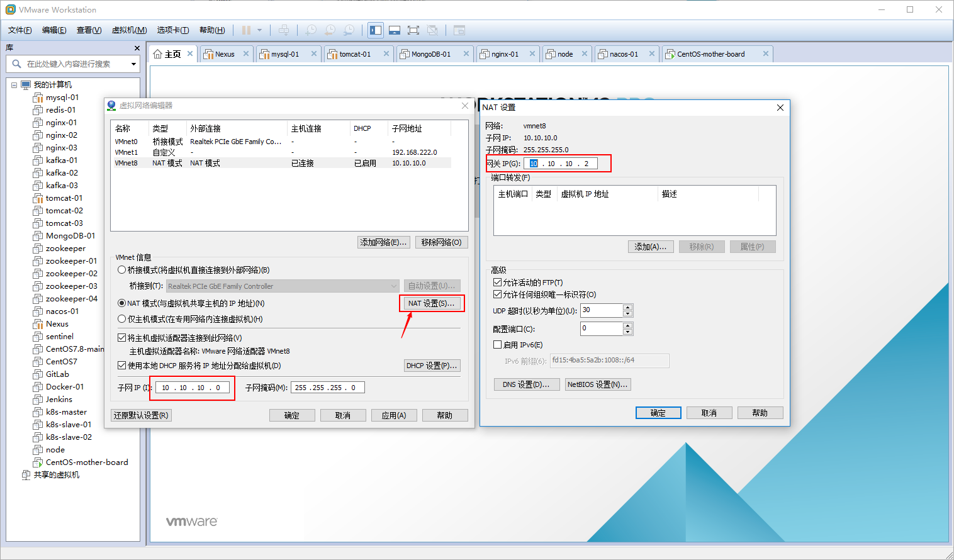Close the CentOS-mother-board tab with its X

[766, 53]
